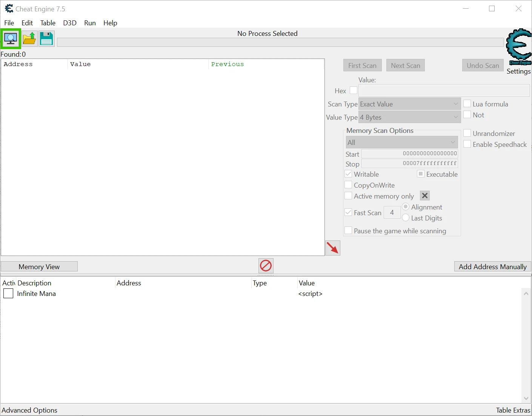The width and height of the screenshot is (532, 416).
Task: Select the Infinite Mana entry
Action: 36,293
